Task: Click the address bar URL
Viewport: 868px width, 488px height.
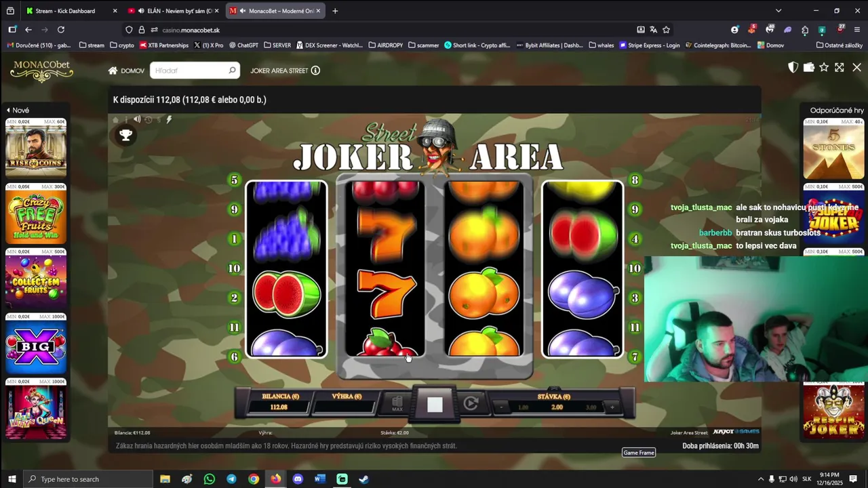Action: coord(191,30)
